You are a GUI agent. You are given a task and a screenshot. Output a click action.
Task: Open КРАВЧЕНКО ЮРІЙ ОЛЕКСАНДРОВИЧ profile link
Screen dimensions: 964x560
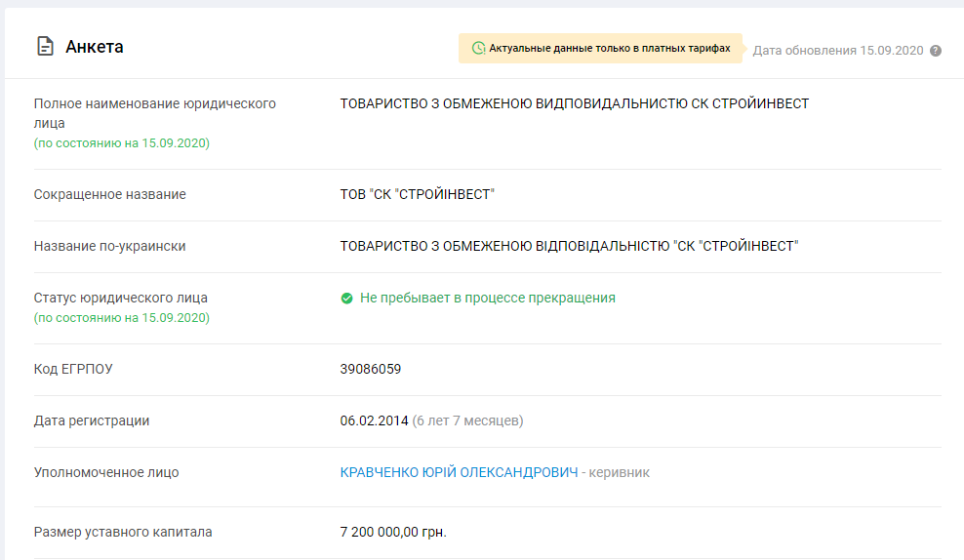click(x=459, y=473)
